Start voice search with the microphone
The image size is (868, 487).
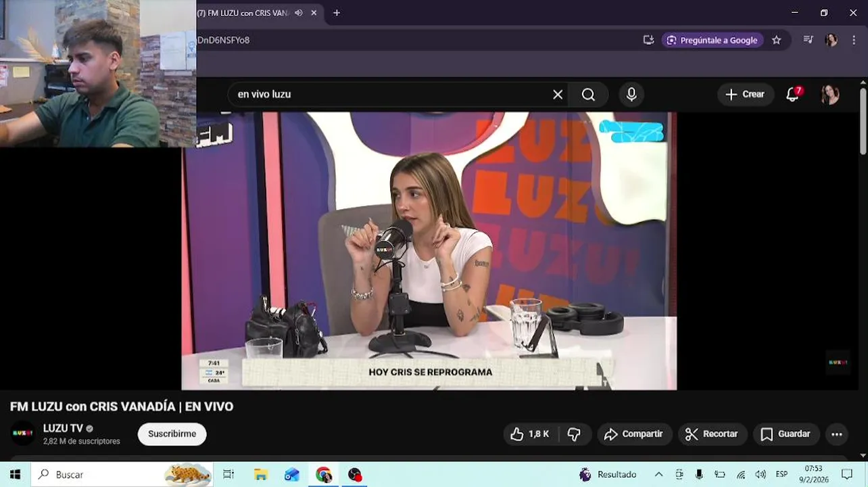pos(631,94)
